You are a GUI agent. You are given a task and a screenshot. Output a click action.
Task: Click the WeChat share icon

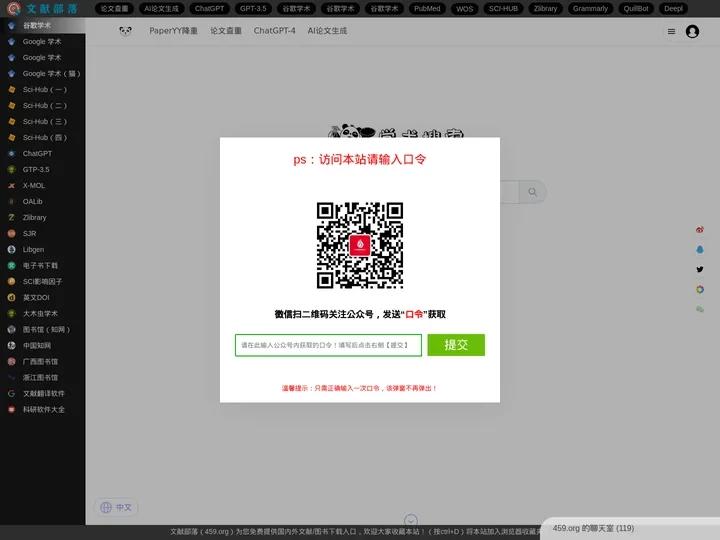click(699, 309)
